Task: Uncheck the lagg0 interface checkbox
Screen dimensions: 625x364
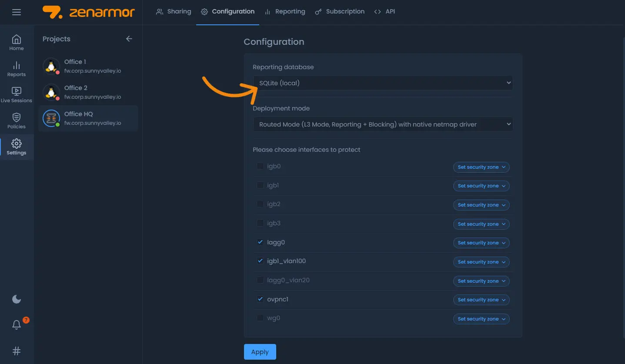Action: point(260,242)
